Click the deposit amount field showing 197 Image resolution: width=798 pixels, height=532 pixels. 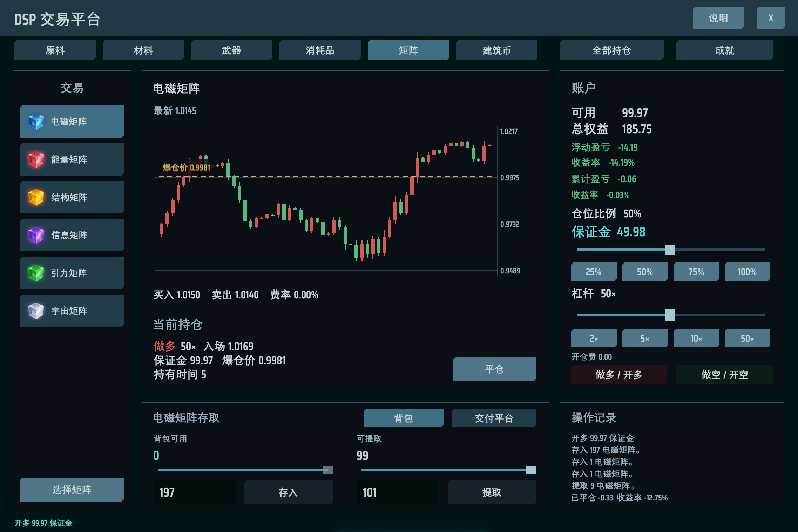click(195, 492)
